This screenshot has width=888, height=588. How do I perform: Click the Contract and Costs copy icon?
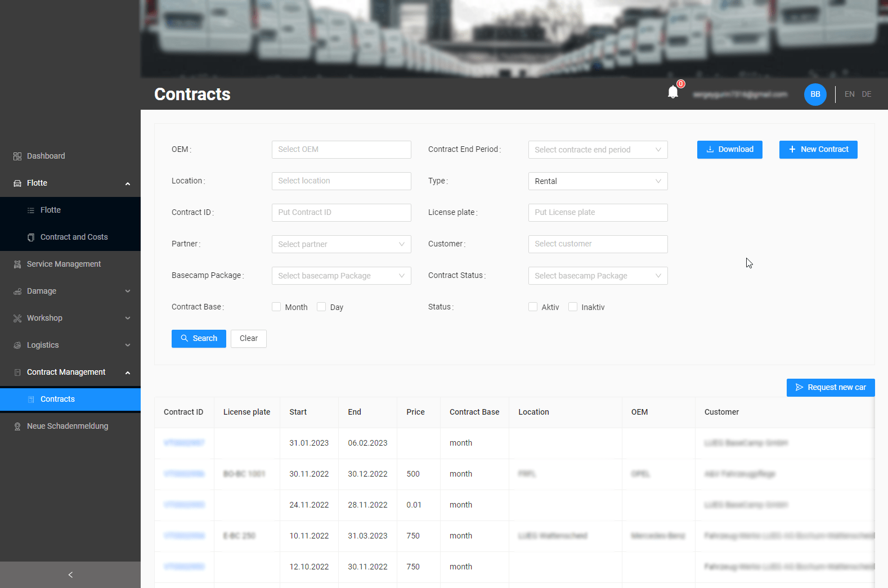(x=31, y=237)
